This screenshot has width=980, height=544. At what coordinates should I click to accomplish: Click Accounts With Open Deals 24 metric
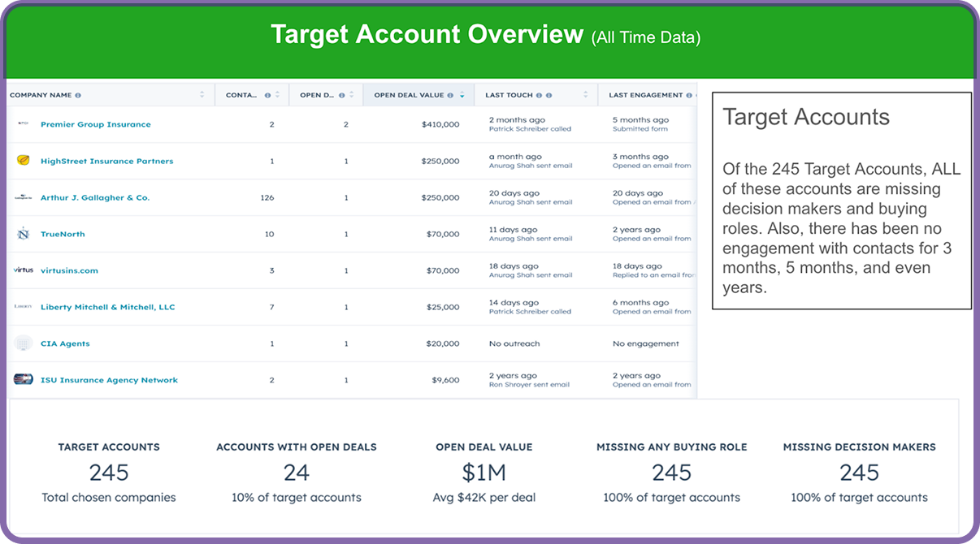pos(297,473)
